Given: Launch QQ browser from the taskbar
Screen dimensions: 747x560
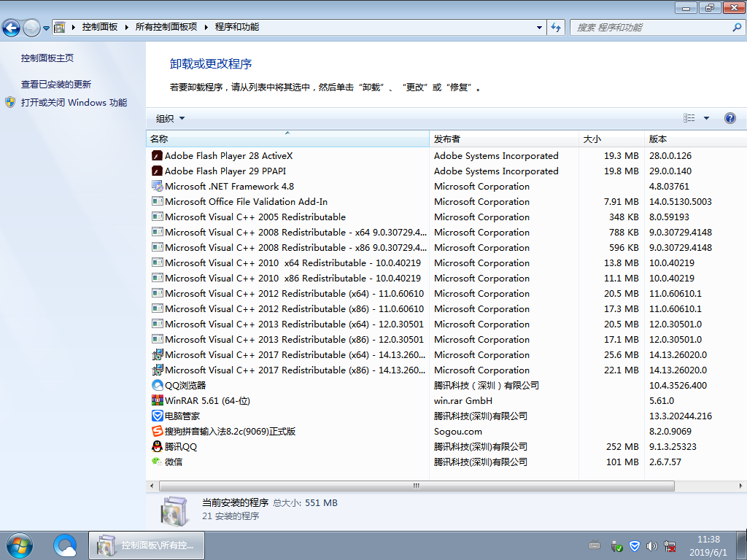Looking at the screenshot, I should pos(65,545).
